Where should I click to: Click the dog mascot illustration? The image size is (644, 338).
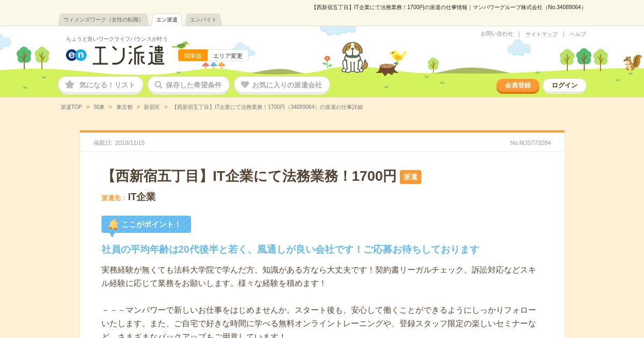(354, 57)
